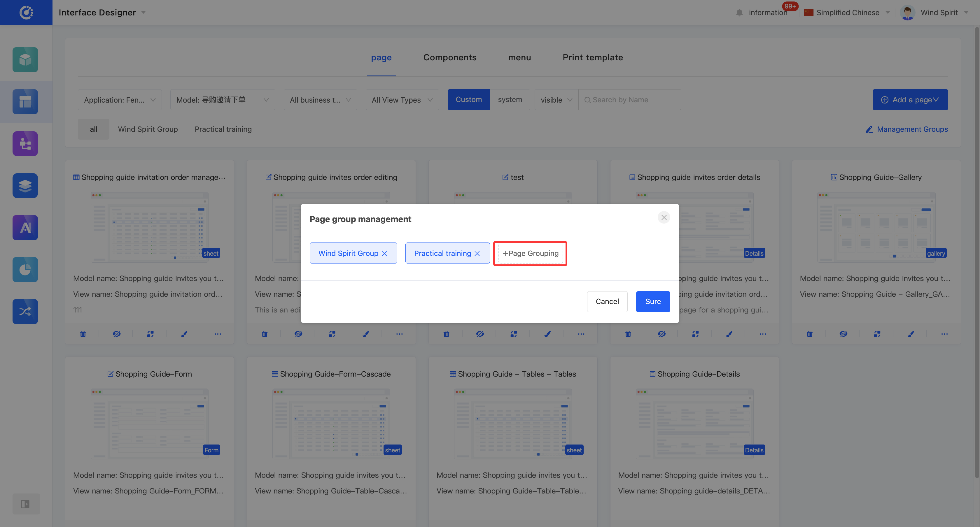Viewport: 980px width, 527px height.
Task: Click the stacked-layers icon in the sidebar
Action: click(25, 186)
